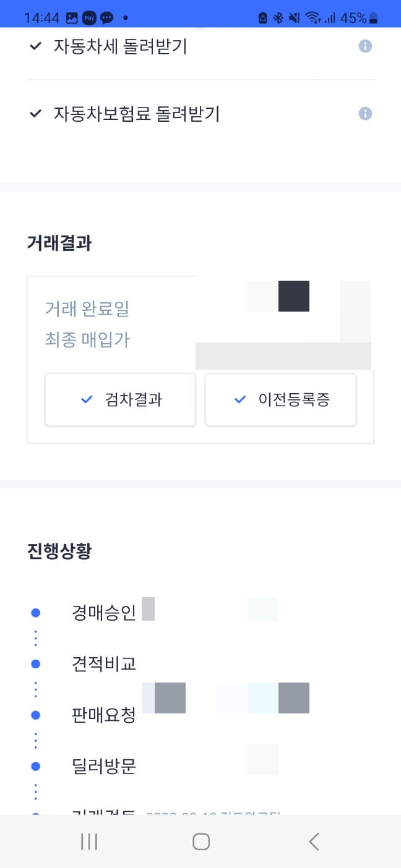This screenshot has height=868, width=401.
Task: Tap the 최종 매입가 label row
Action: pyautogui.click(x=87, y=339)
